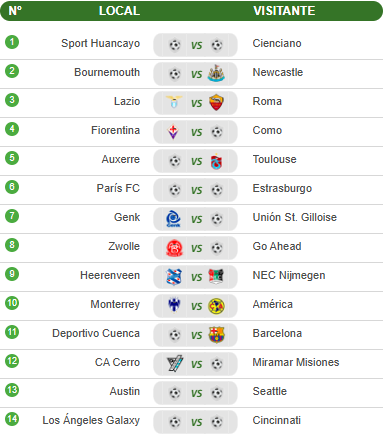Click the Toulouse match crest
This screenshot has width=389, height=437.
click(x=216, y=161)
